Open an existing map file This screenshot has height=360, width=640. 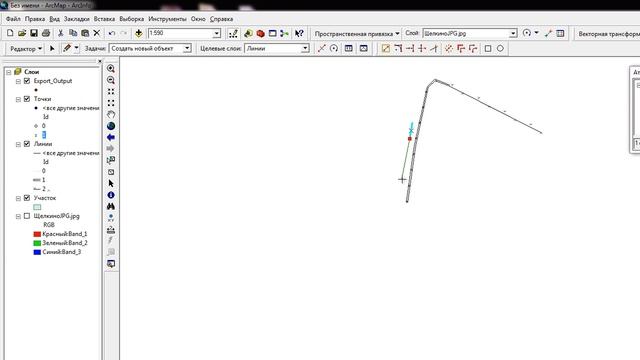point(22,33)
